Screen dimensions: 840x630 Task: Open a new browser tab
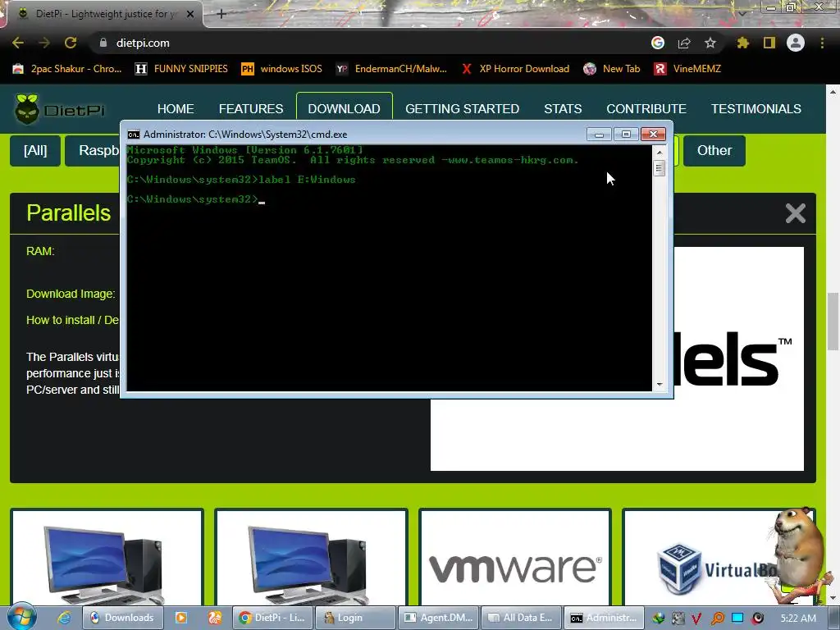pyautogui.click(x=221, y=14)
